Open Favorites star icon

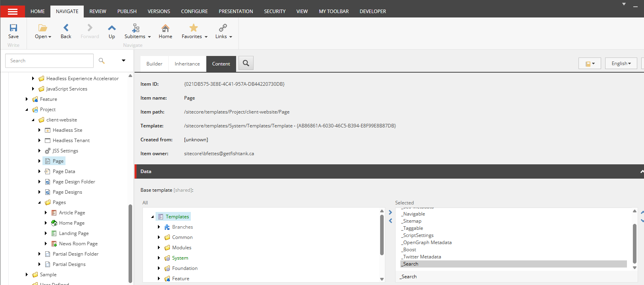tap(194, 28)
